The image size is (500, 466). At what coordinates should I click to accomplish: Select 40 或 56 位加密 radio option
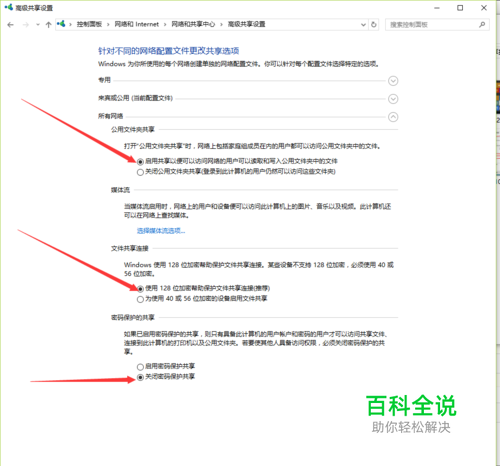140,299
